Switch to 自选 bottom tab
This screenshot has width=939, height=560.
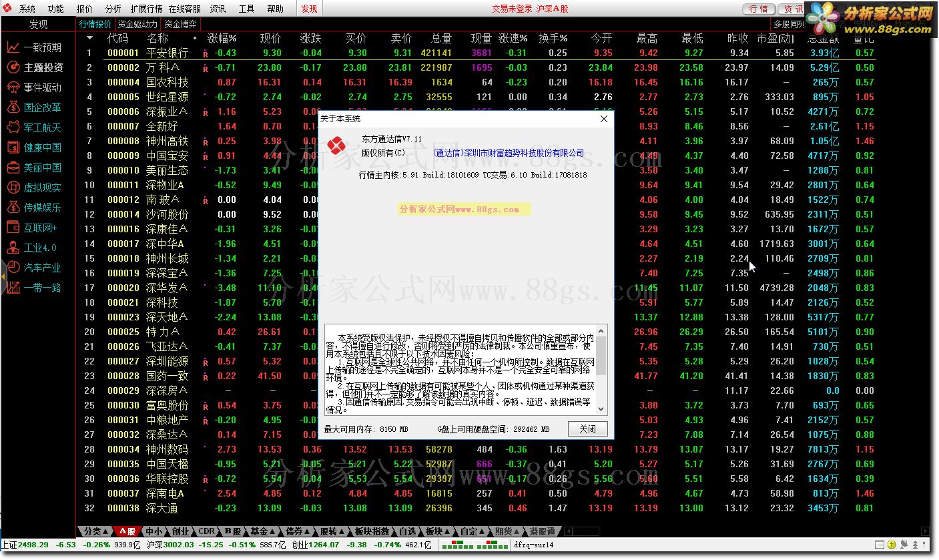tap(407, 531)
